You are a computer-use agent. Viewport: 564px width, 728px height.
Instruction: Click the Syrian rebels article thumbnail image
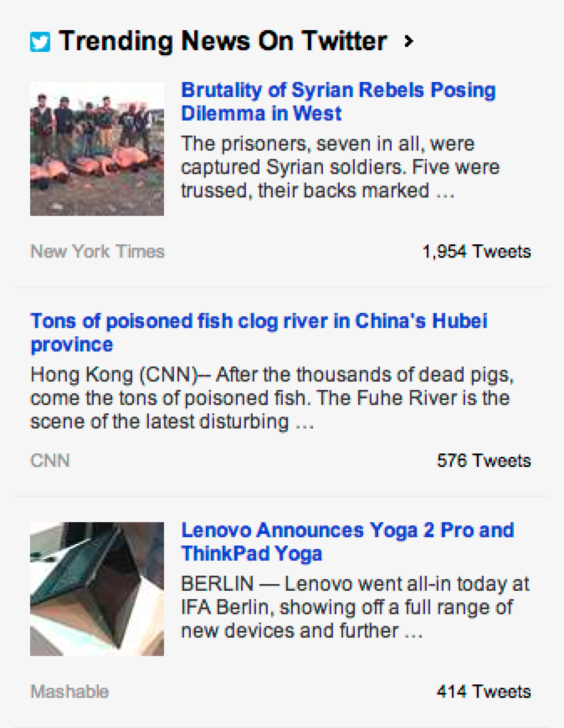(96, 148)
